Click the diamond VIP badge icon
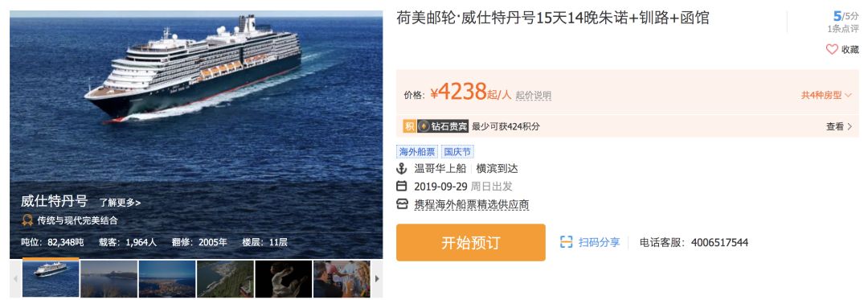The width and height of the screenshot is (868, 300). click(424, 126)
